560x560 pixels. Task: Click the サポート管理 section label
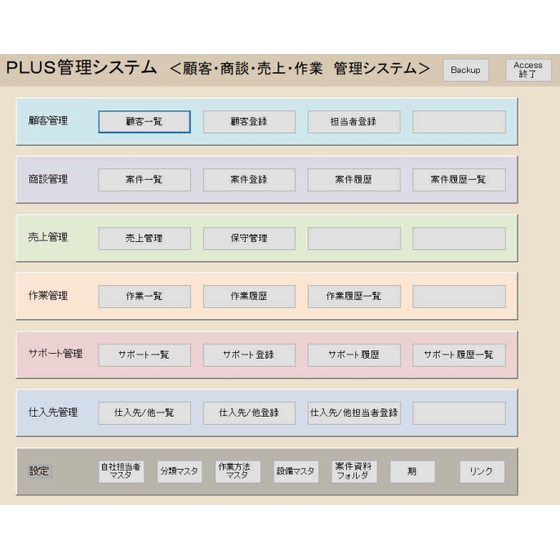tap(55, 354)
